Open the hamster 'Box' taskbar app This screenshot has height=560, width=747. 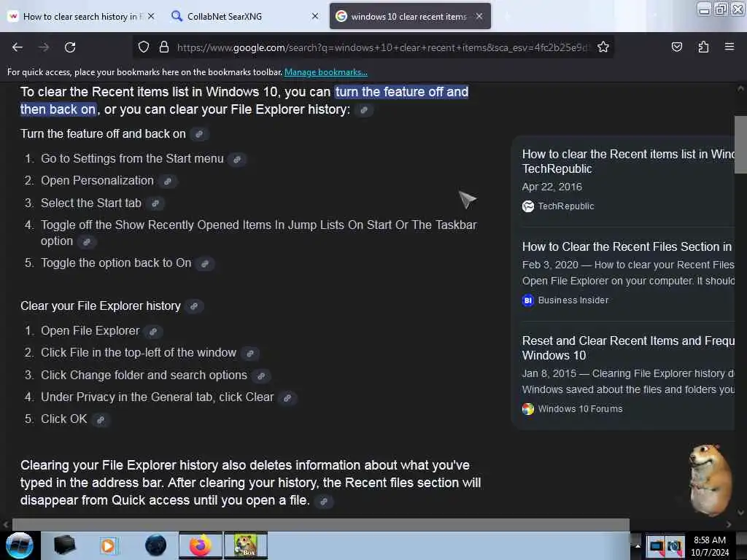tap(245, 545)
